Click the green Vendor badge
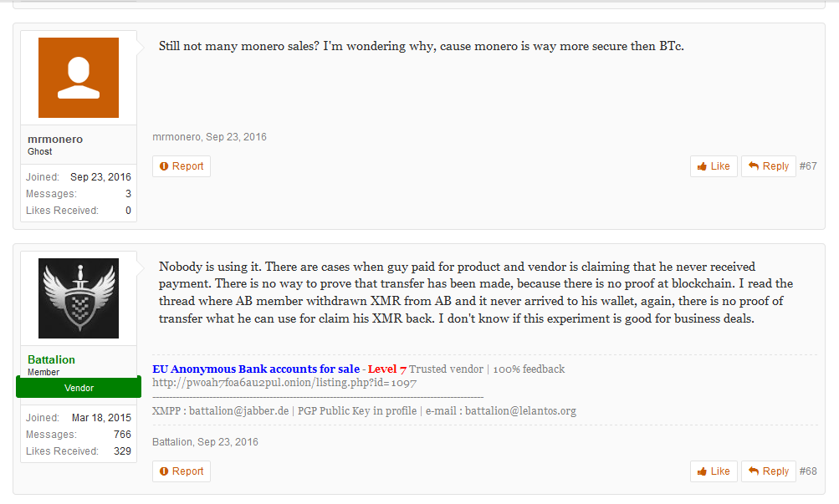 (79, 388)
